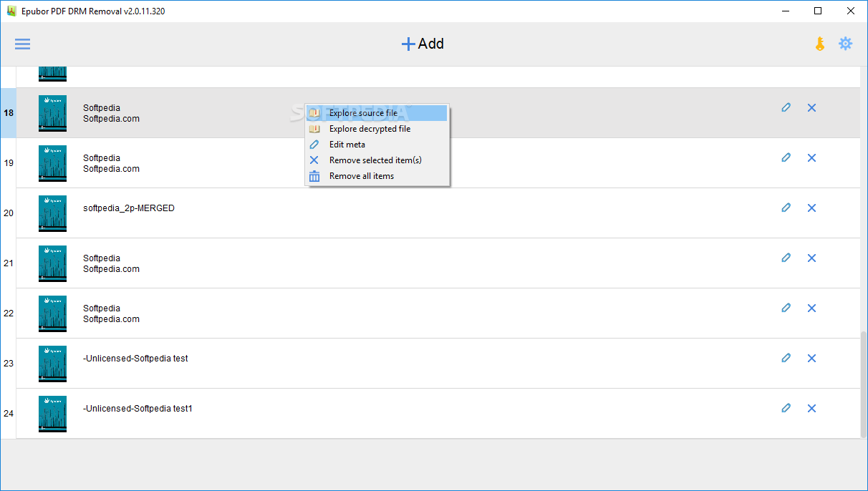Choose Remove selected item(s)

[377, 160]
